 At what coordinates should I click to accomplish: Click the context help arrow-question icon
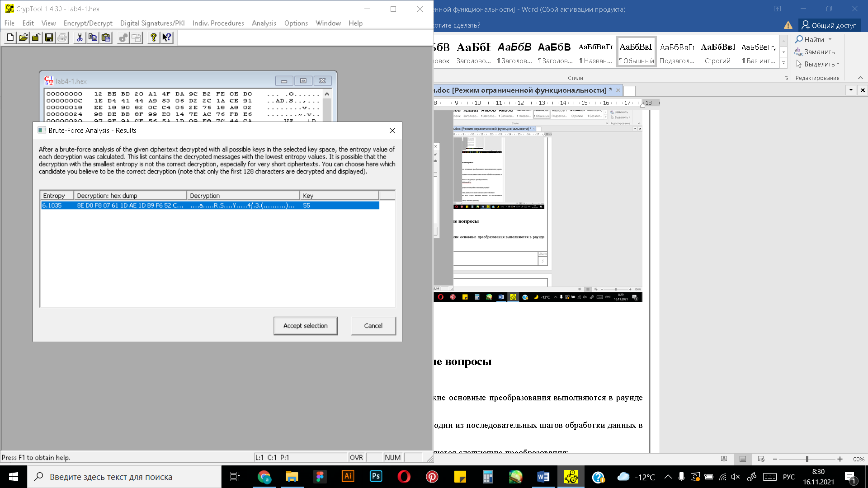point(167,38)
